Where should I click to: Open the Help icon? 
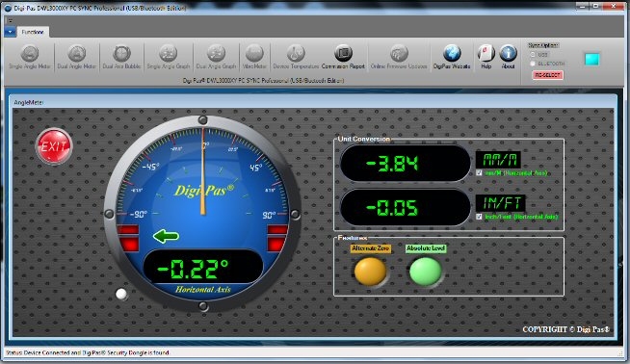[486, 58]
